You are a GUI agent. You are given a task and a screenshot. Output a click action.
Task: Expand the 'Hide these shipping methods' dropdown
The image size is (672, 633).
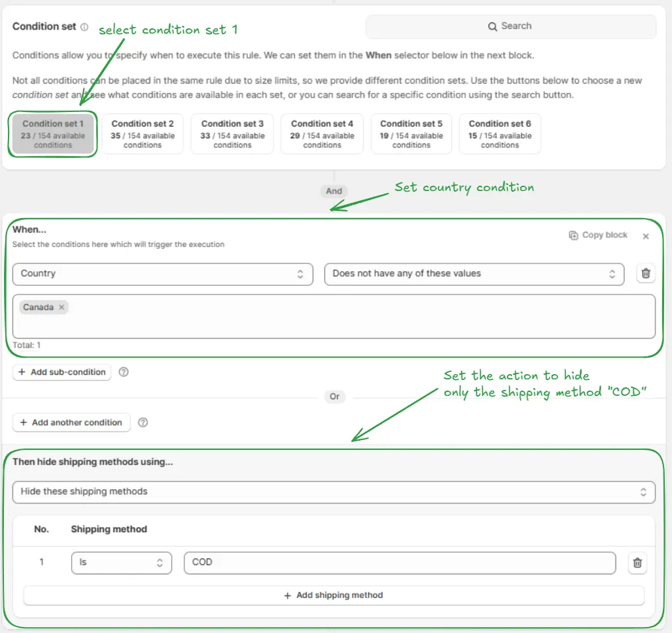pyautogui.click(x=334, y=492)
